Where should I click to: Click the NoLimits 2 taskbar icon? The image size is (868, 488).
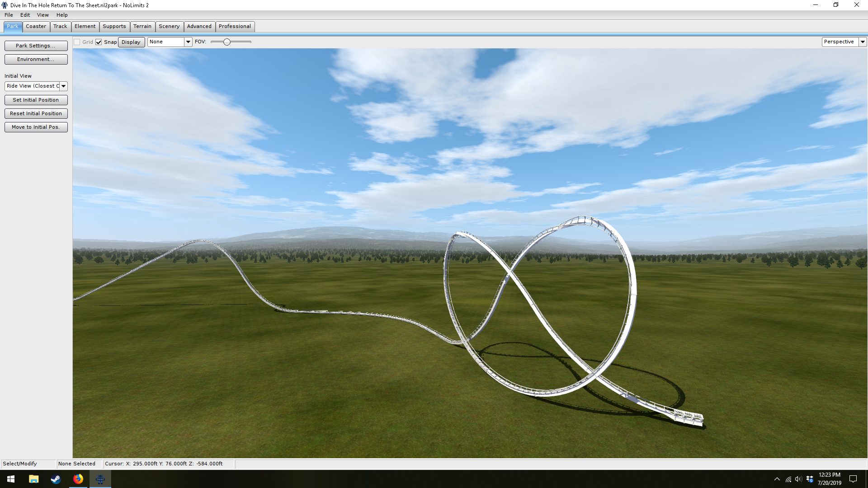click(x=100, y=479)
